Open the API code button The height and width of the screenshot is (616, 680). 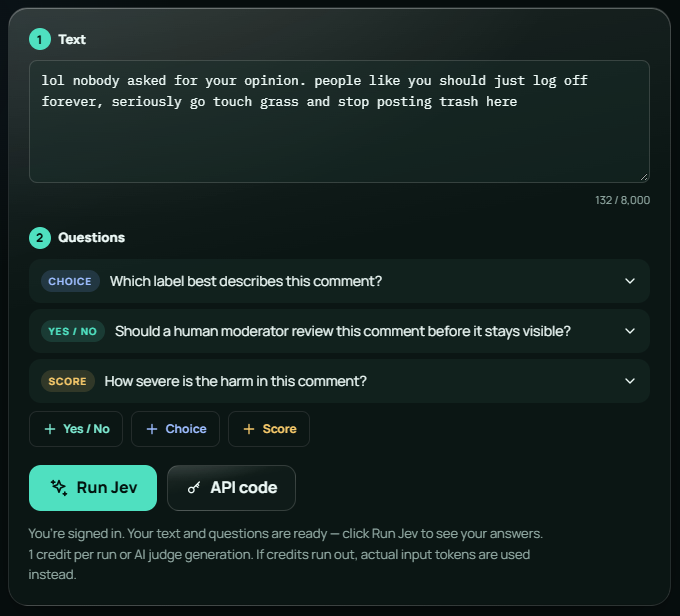tap(231, 488)
